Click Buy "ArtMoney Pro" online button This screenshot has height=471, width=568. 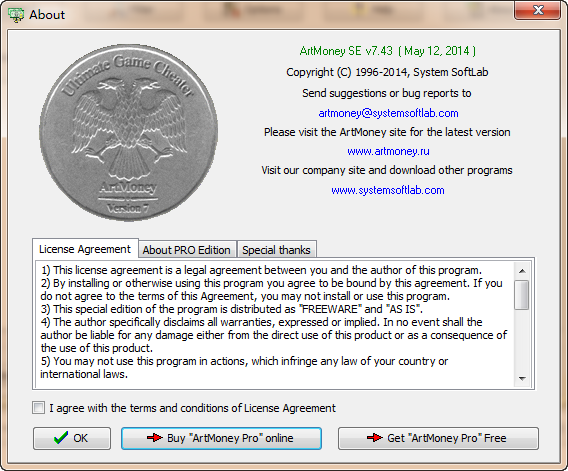(x=221, y=438)
